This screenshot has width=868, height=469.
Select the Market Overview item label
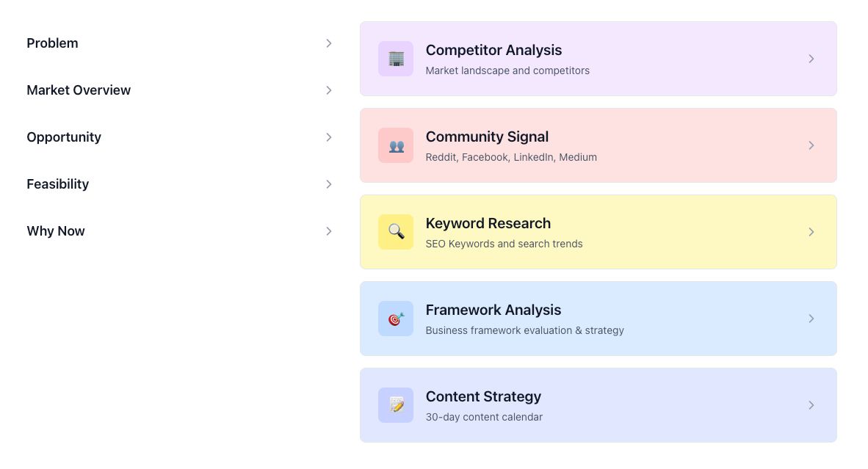point(79,90)
